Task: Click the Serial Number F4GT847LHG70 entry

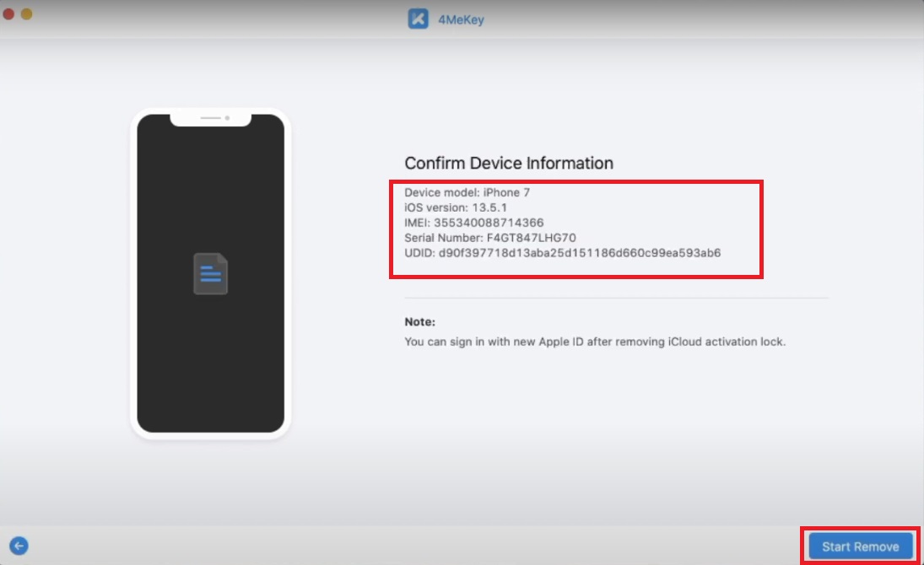Action: coord(488,237)
